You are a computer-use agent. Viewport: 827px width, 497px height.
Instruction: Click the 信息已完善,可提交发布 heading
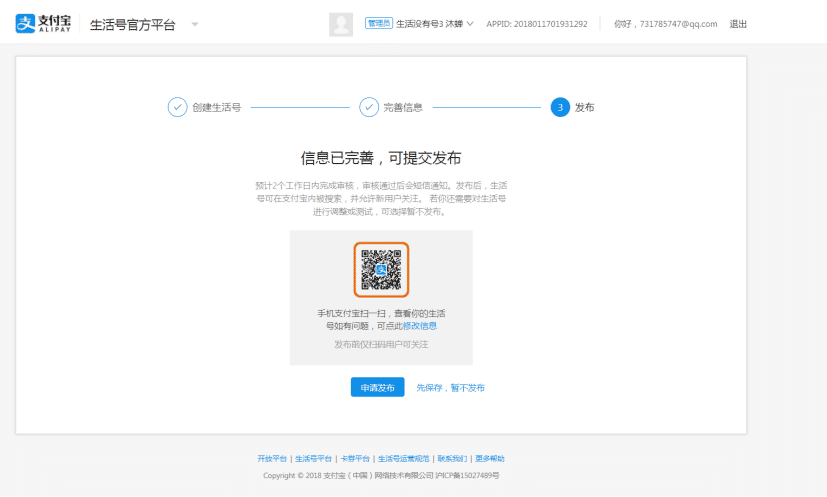pos(381,158)
